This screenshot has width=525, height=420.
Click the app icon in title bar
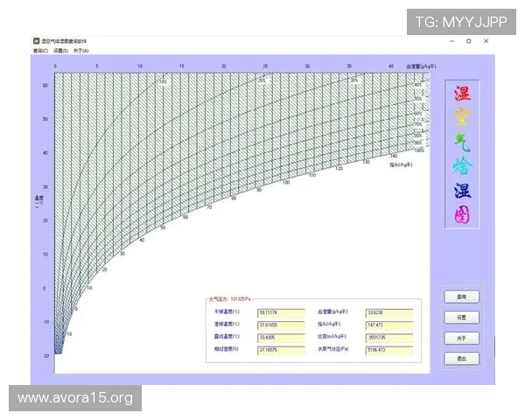click(x=37, y=41)
